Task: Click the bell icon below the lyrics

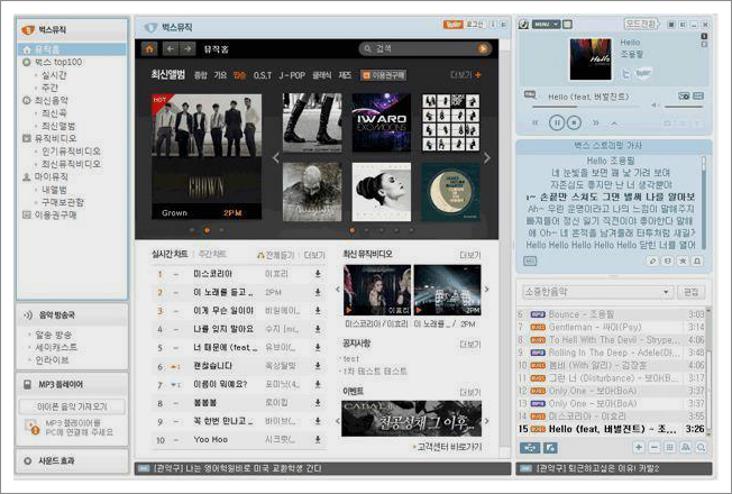Action: (x=697, y=261)
